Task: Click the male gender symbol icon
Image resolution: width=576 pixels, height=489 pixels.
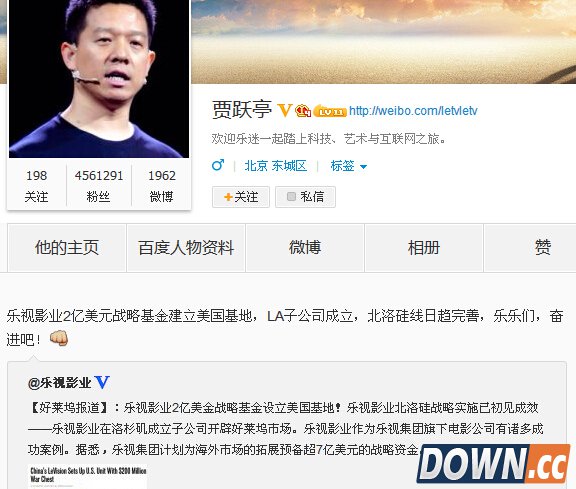Action: tap(218, 165)
